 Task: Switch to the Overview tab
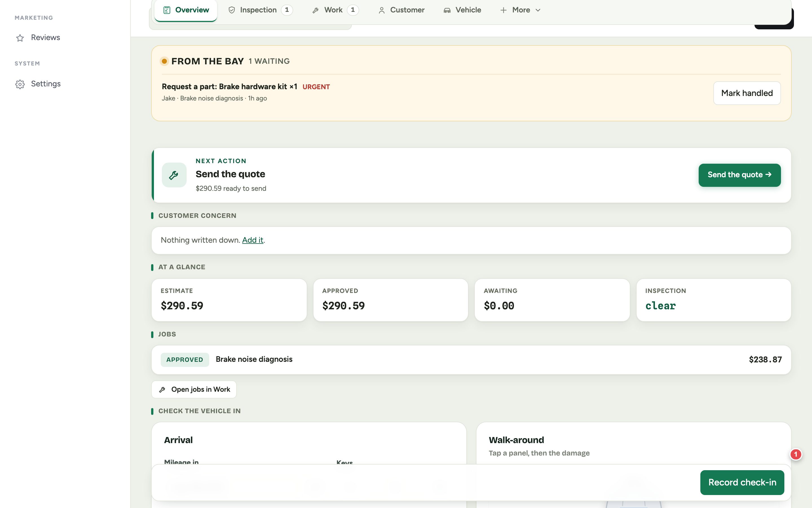tap(186, 10)
